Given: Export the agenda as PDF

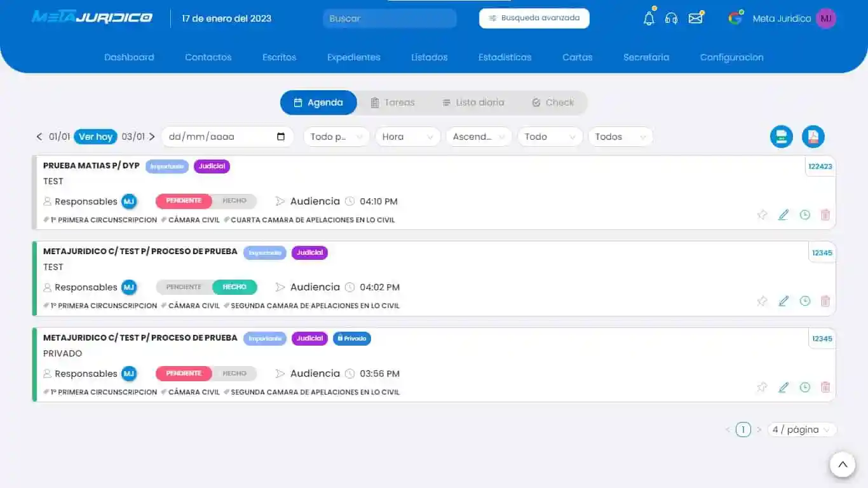Looking at the screenshot, I should [813, 136].
